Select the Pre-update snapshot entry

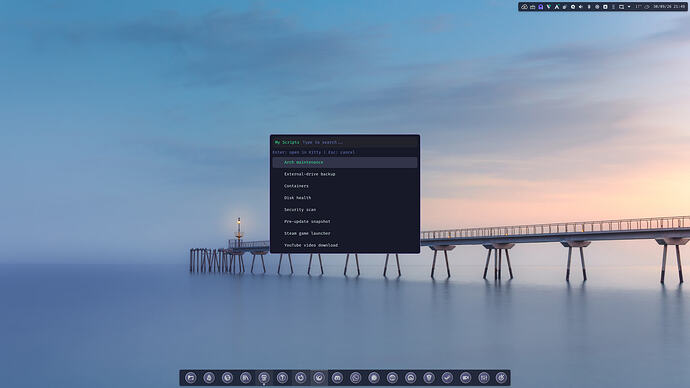coord(345,222)
